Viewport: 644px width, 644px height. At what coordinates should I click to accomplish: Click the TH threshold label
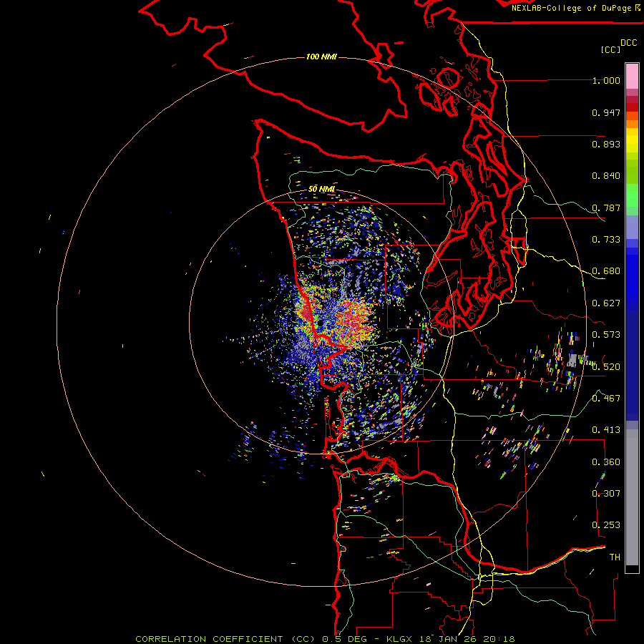pyautogui.click(x=615, y=557)
